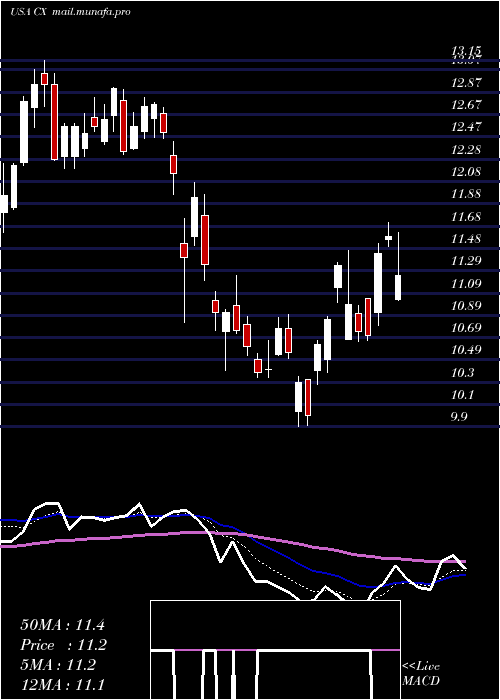The image size is (500, 700).
Task: Click the tall red candle near the 13.15 peak
Action: 54,121
